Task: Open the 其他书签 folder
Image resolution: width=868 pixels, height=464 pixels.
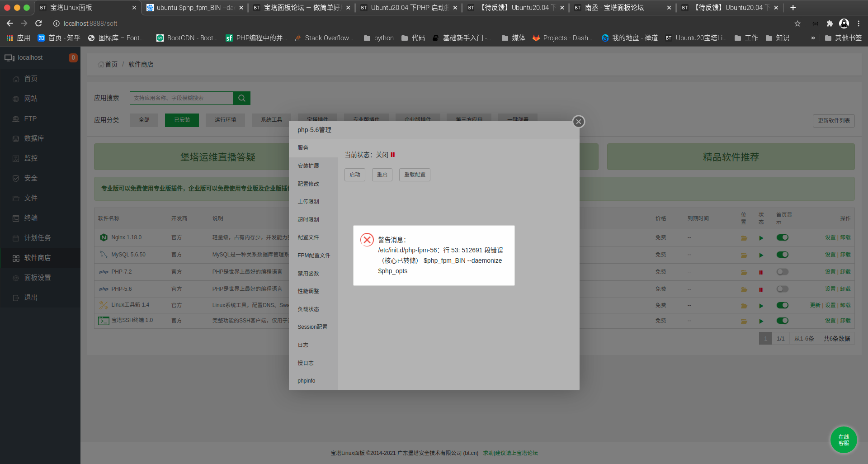Action: (x=844, y=38)
